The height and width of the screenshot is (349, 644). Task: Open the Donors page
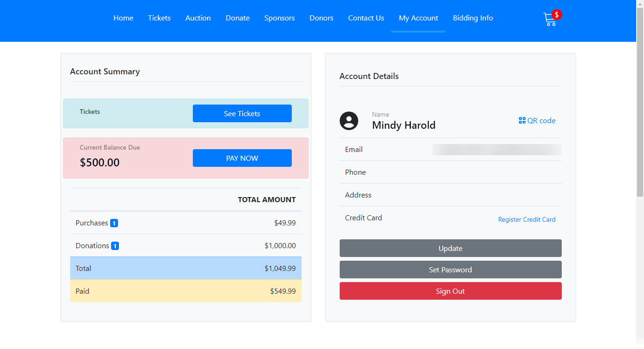pyautogui.click(x=321, y=18)
